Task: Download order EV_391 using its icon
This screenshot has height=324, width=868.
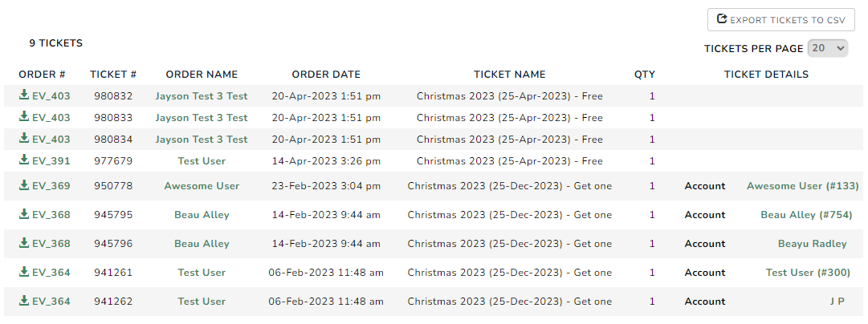Action: 24,160
